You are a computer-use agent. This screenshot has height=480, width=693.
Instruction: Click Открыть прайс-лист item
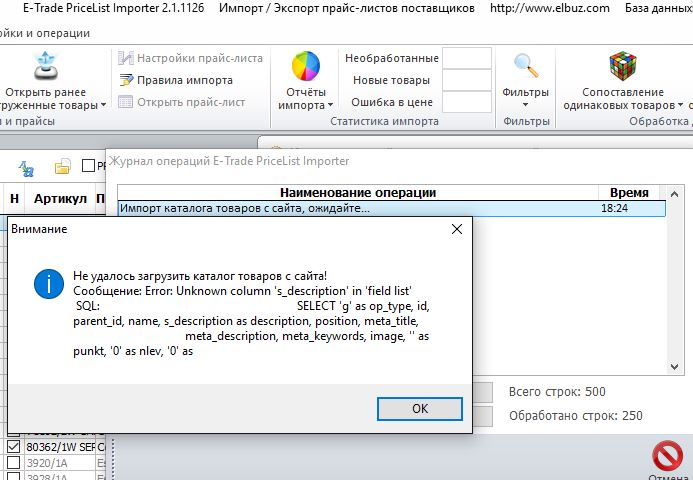(x=191, y=102)
